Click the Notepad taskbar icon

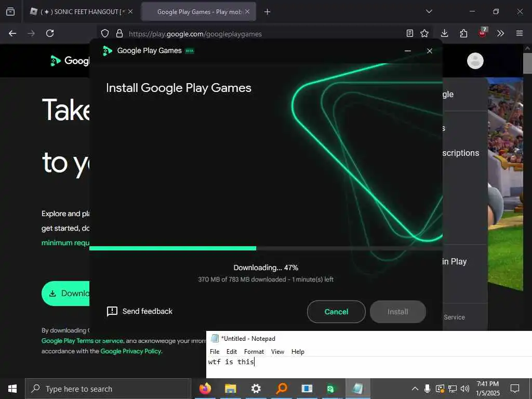click(x=357, y=389)
